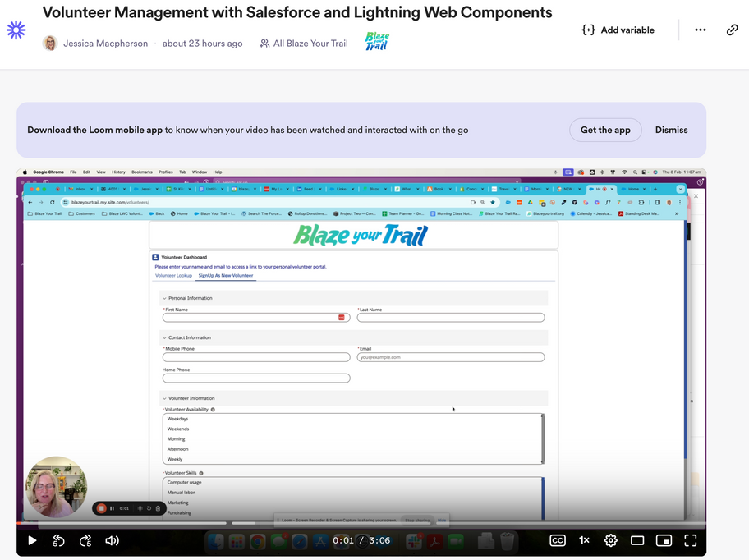This screenshot has width=749, height=560.
Task: Seek along the video progress bar
Action: [361, 523]
